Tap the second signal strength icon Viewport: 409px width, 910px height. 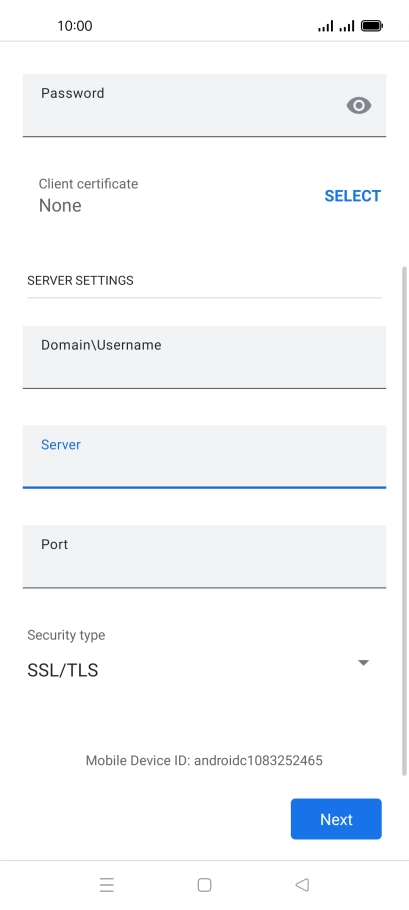[x=347, y=26]
